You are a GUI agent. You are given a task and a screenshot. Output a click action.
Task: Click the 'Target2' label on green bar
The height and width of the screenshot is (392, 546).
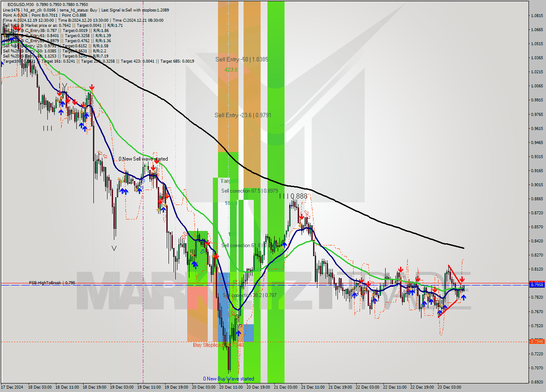[x=229, y=181]
